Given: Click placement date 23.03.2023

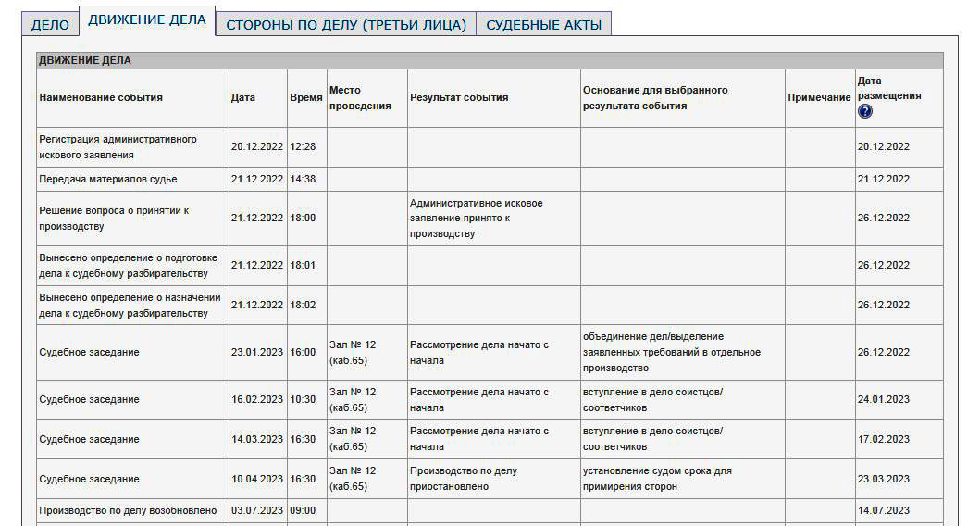Looking at the screenshot, I should pos(883,479).
